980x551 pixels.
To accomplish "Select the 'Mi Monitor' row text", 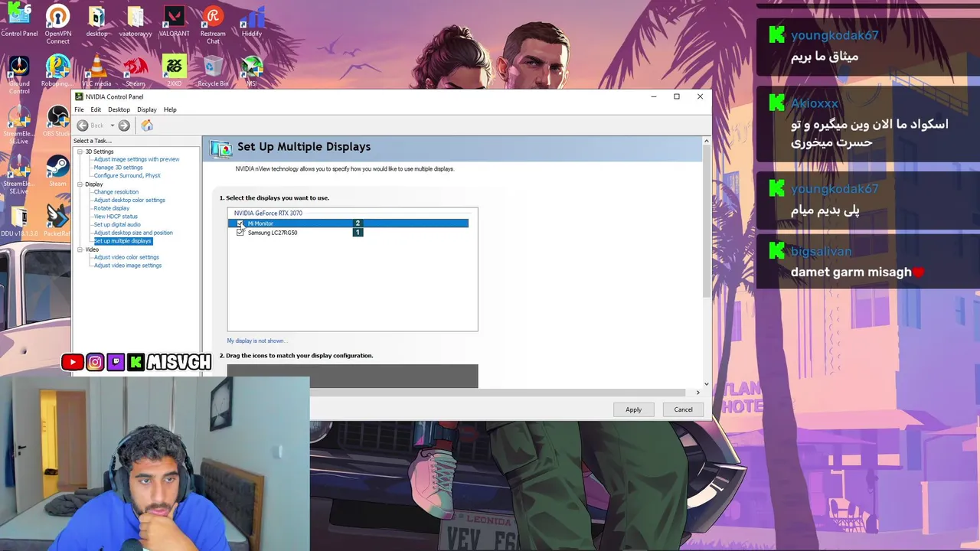I will [x=260, y=223].
